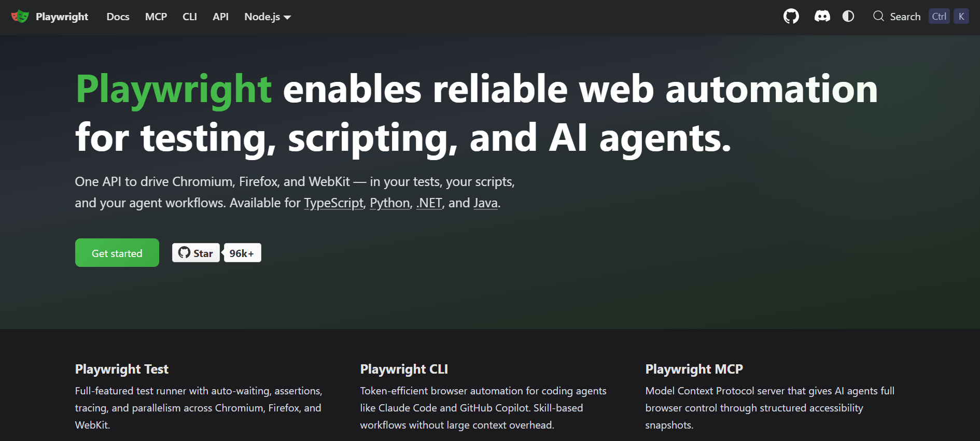Click the Playwright masks logo icon
980x441 pixels.
(x=20, y=17)
